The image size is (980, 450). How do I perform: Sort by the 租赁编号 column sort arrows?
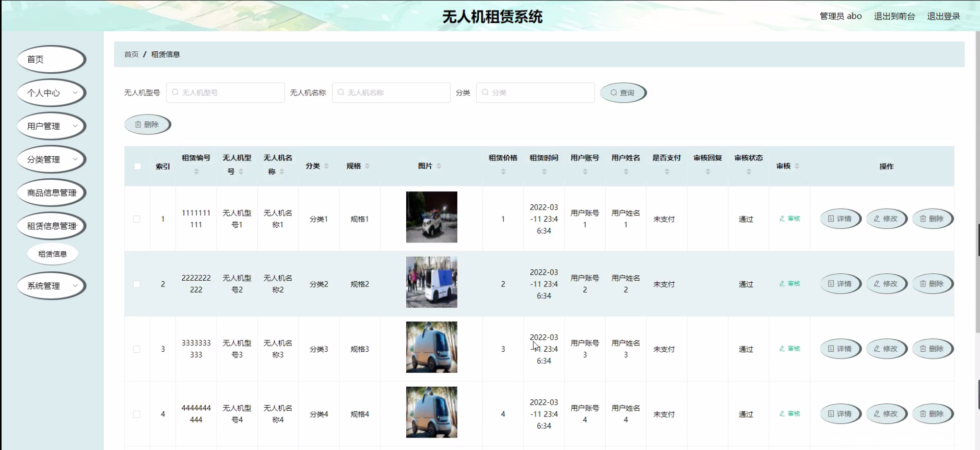[196, 171]
